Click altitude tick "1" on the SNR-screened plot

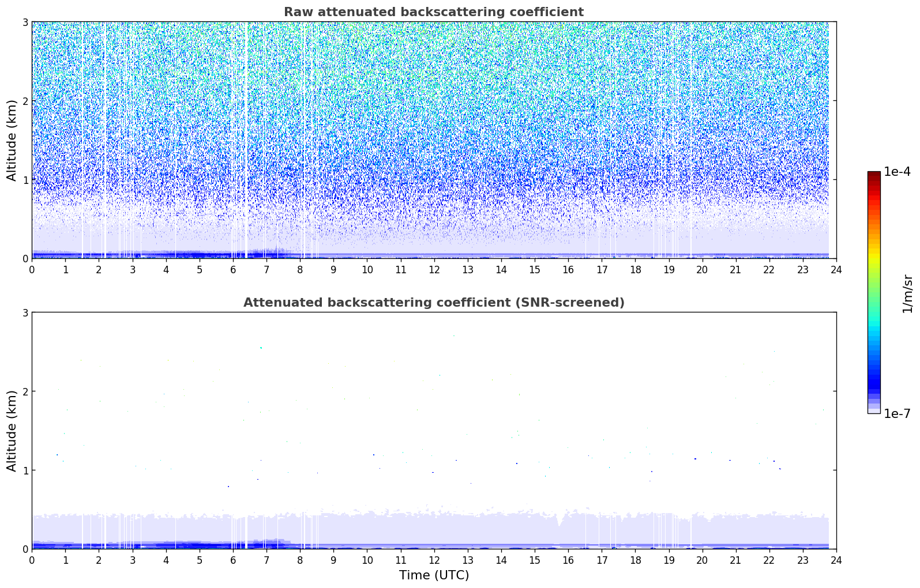(25, 470)
